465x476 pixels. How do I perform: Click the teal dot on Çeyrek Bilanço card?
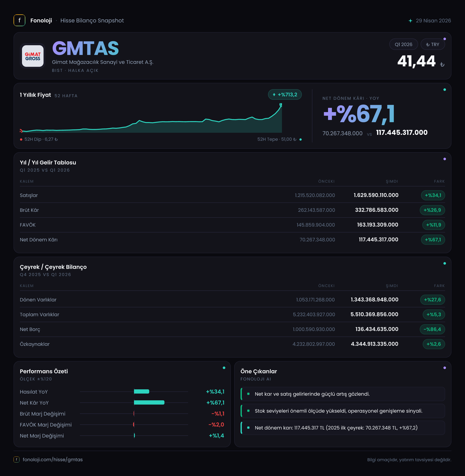coord(444,263)
